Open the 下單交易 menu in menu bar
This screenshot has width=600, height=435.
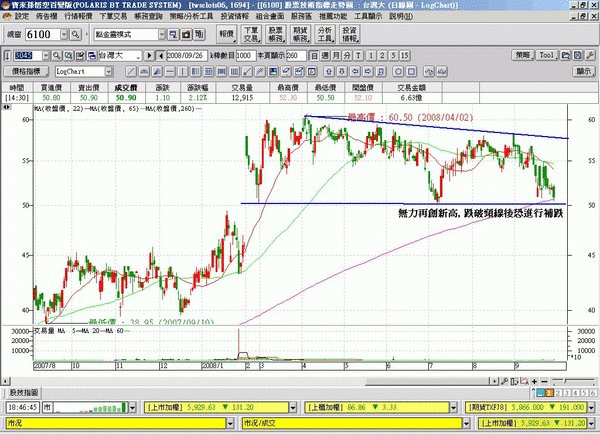113,16
